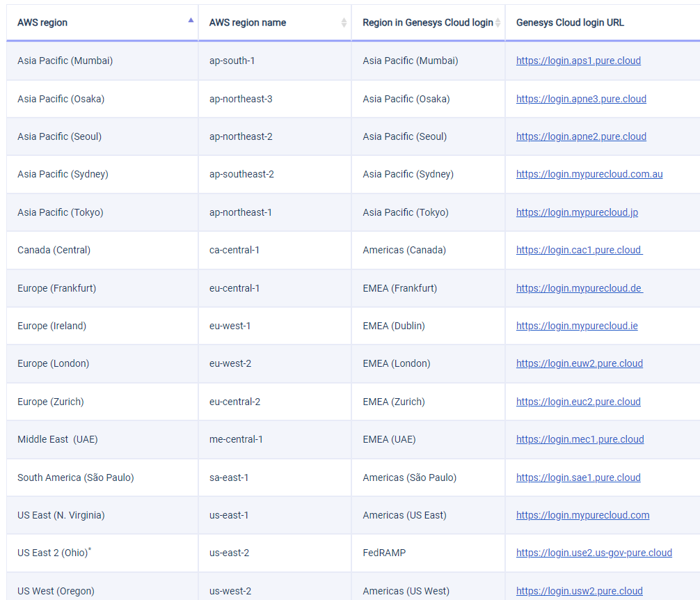Viewport: 700px width, 600px height.
Task: Open the login.use2.us-gov-pure.cloud link
Action: [x=594, y=553]
